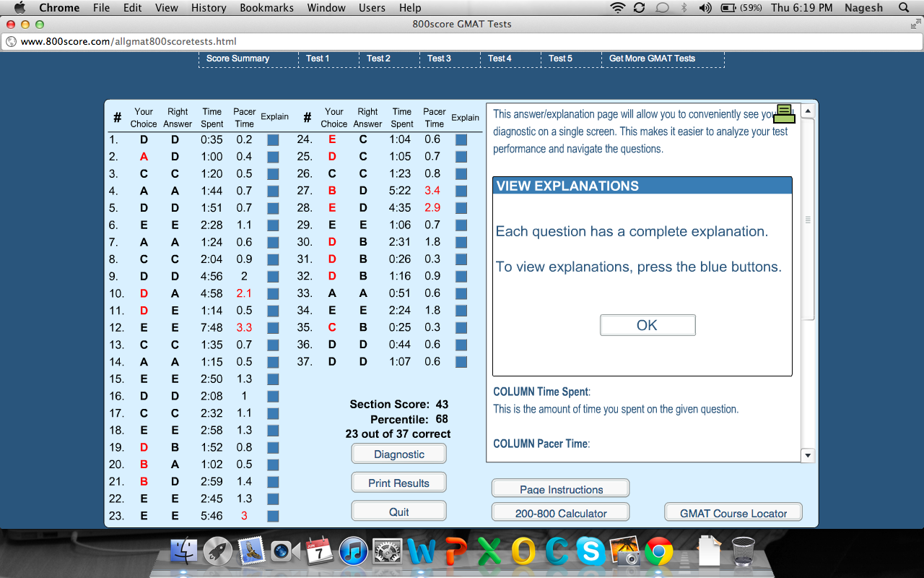The height and width of the screenshot is (578, 924).
Task: Click the volume icon in menu bar
Action: [x=705, y=8]
